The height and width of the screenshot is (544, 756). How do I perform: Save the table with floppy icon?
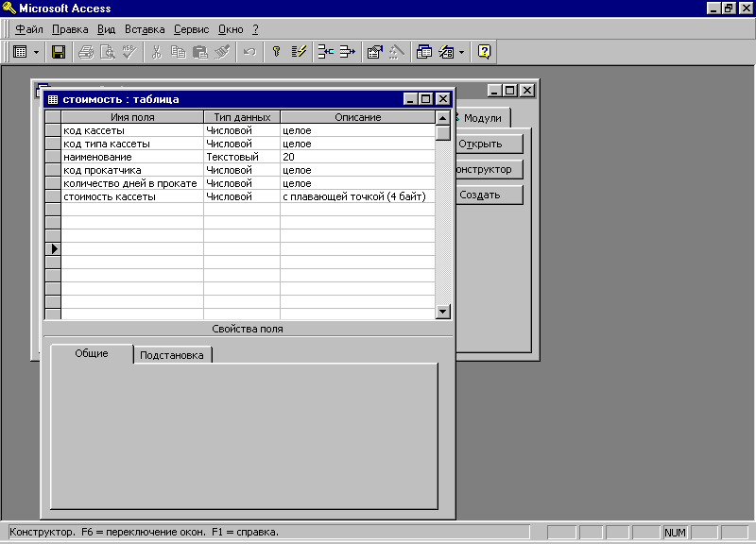(x=59, y=52)
